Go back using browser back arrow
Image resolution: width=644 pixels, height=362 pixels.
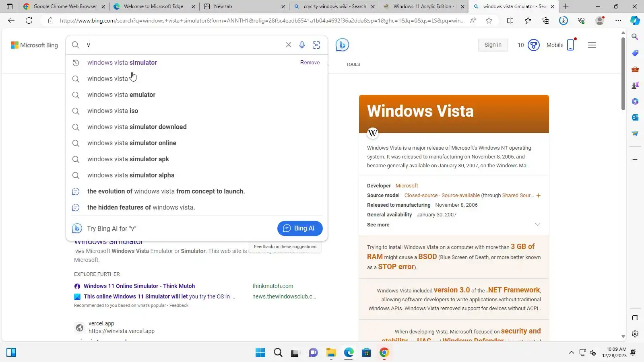tap(11, 21)
